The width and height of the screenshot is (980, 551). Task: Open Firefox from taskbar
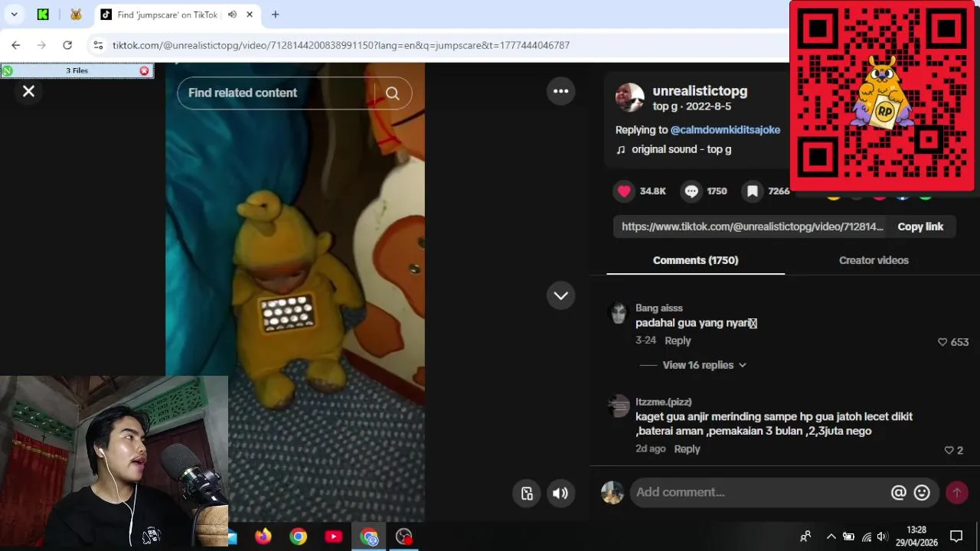tap(263, 536)
